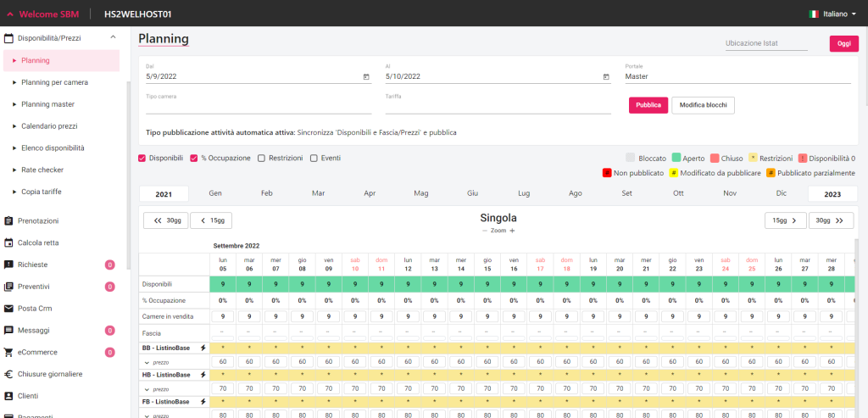Collapse the Welcome SBM chevron icon

click(9, 14)
